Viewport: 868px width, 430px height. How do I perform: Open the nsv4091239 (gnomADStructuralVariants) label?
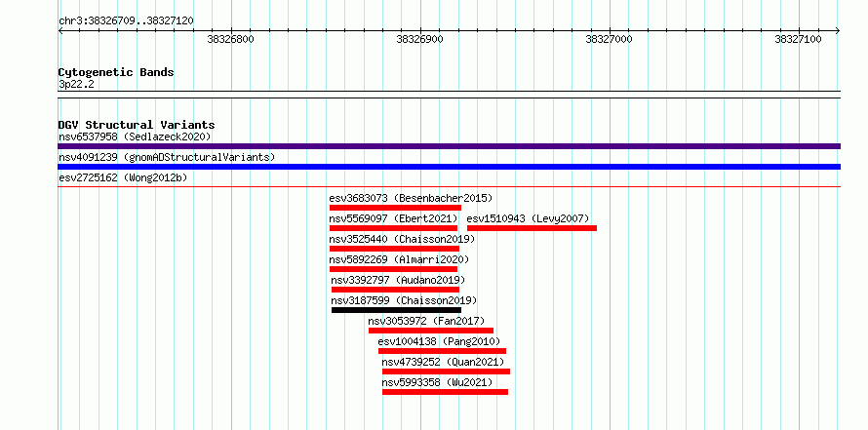coord(167,157)
